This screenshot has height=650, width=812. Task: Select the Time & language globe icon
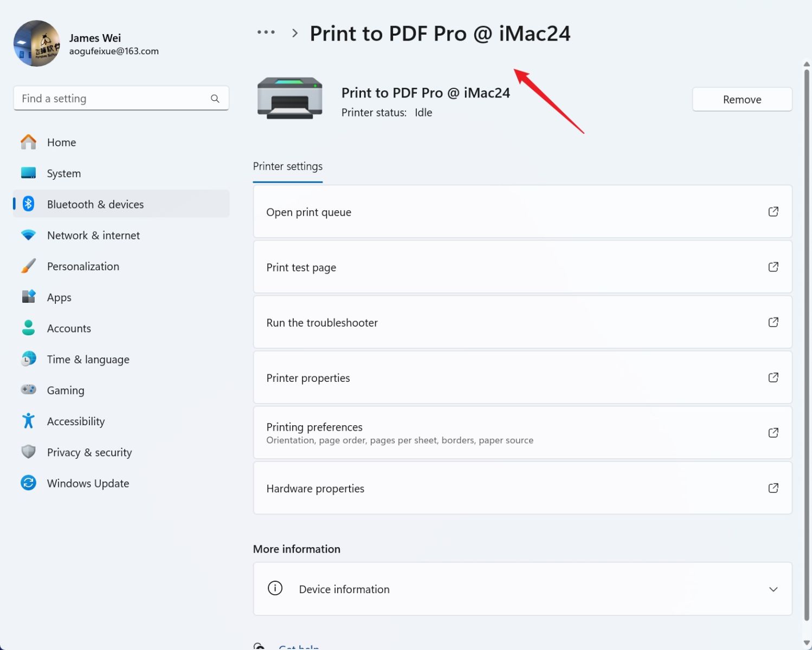pos(28,359)
